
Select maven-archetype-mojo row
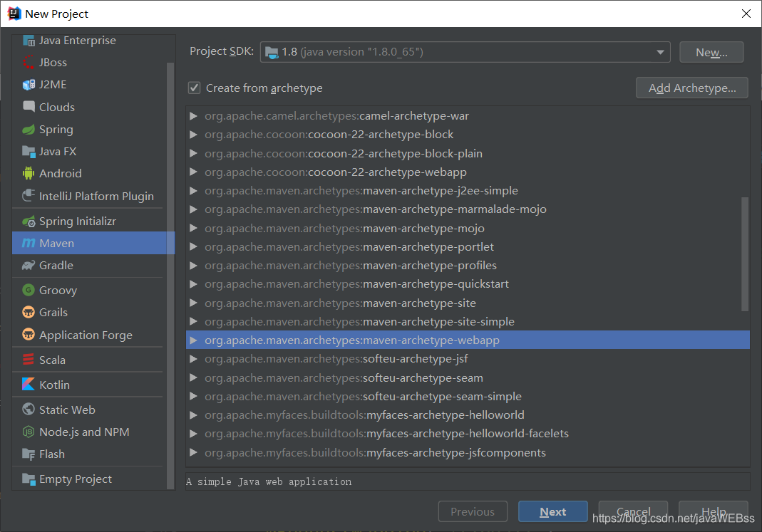coord(468,228)
